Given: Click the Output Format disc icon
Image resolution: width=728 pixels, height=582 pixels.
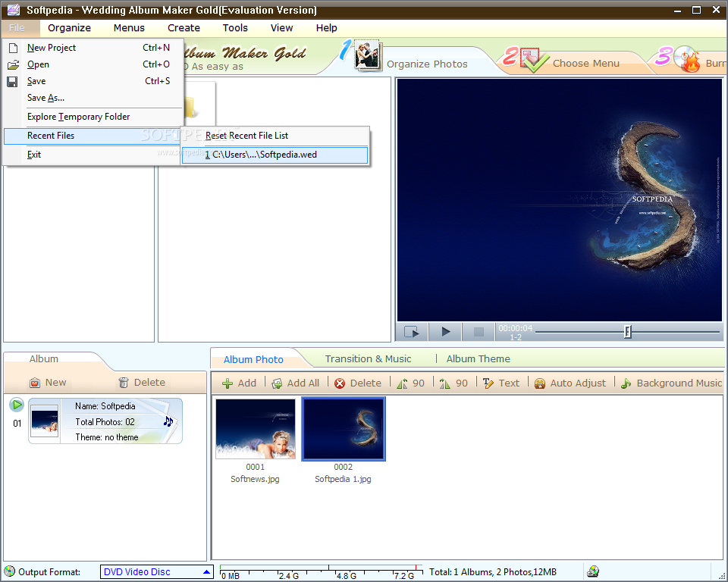Looking at the screenshot, I should click(9, 571).
